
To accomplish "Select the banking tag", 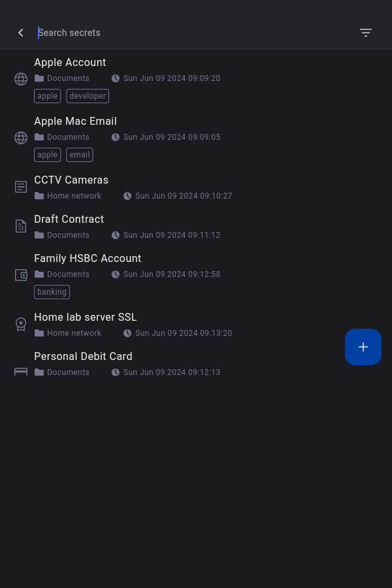I will [x=52, y=292].
